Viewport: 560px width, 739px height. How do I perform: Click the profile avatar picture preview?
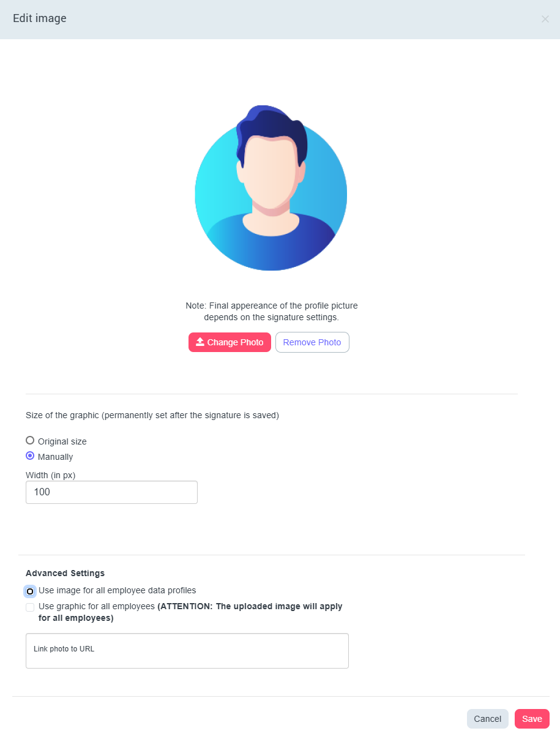[271, 188]
